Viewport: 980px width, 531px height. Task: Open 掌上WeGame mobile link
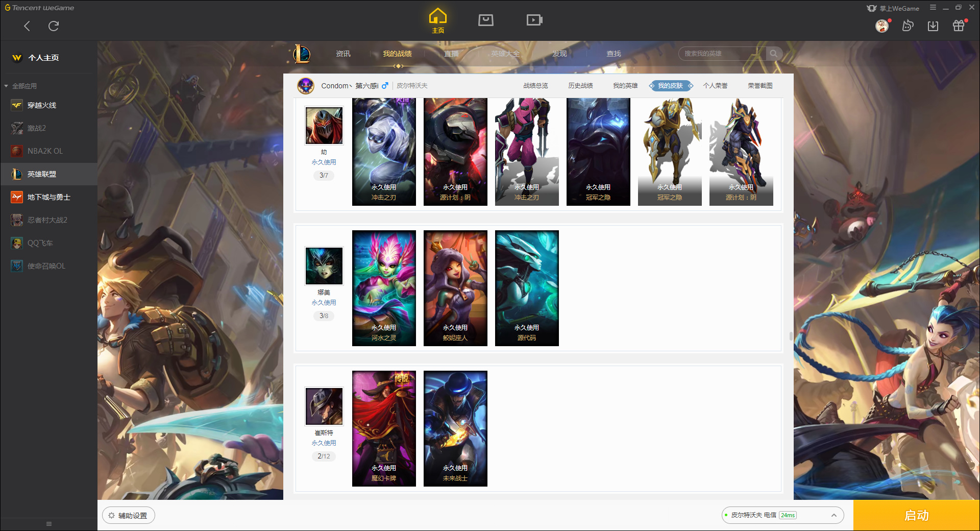893,8
